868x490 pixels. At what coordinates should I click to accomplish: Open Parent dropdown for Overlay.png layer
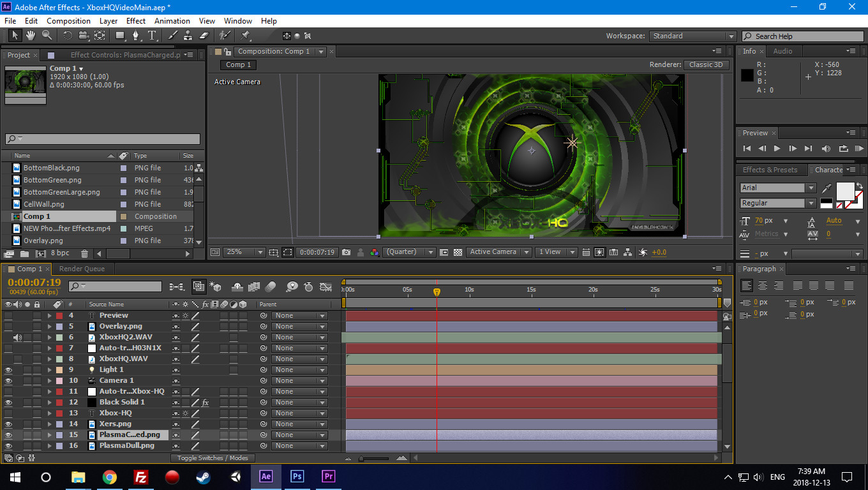[x=299, y=326]
